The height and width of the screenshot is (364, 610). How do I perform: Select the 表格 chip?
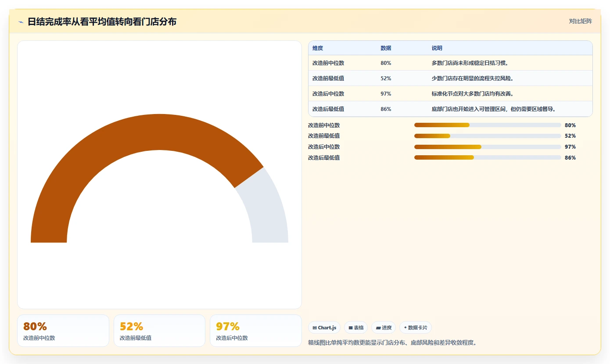[x=356, y=328]
